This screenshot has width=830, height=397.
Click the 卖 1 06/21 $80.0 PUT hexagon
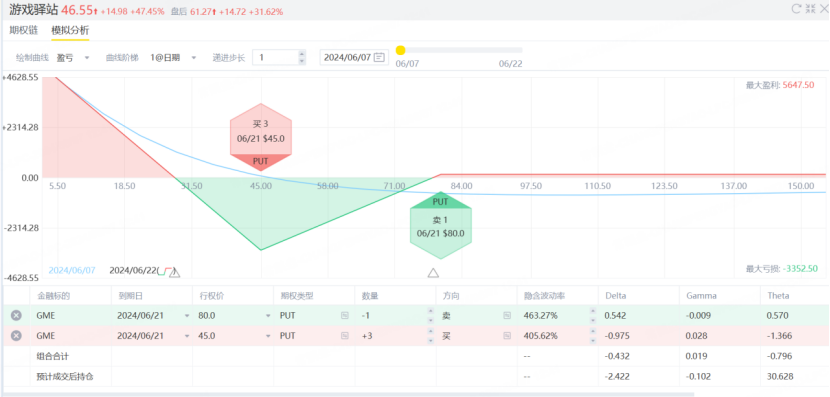(440, 226)
